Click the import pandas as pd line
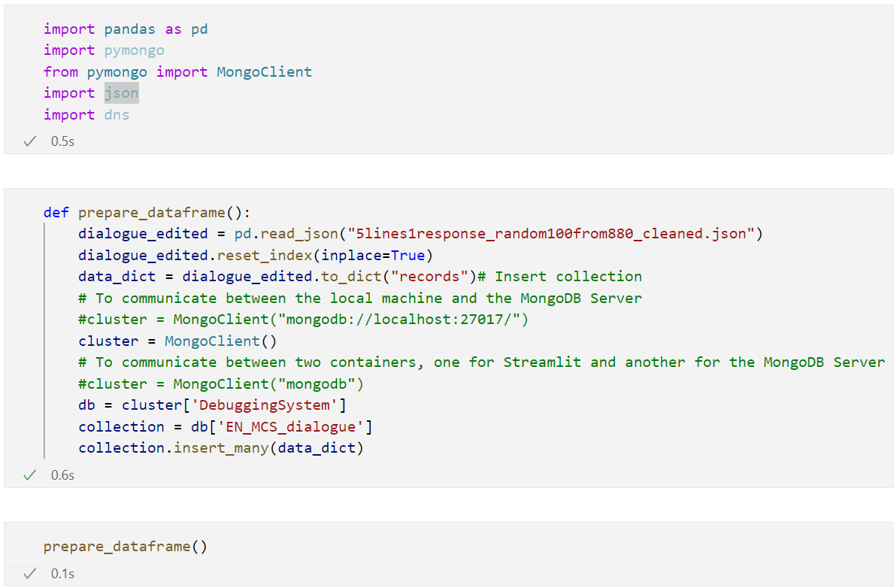Screen dimensions: 894x588 point(126,29)
